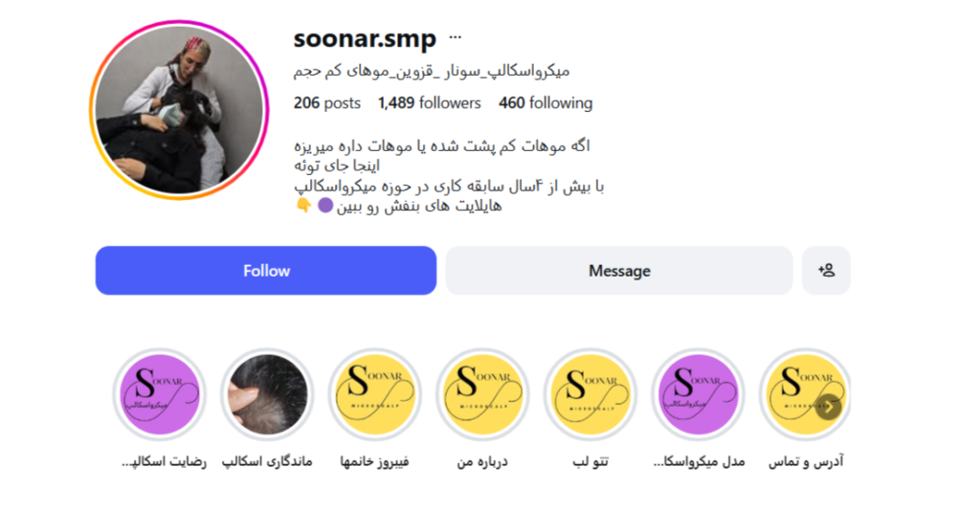Open the مدل میکرواسکالپ purple highlight

point(698,394)
